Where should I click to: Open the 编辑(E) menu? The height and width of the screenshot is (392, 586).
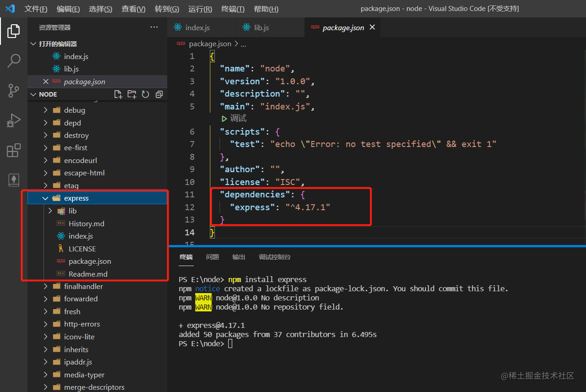click(x=68, y=9)
